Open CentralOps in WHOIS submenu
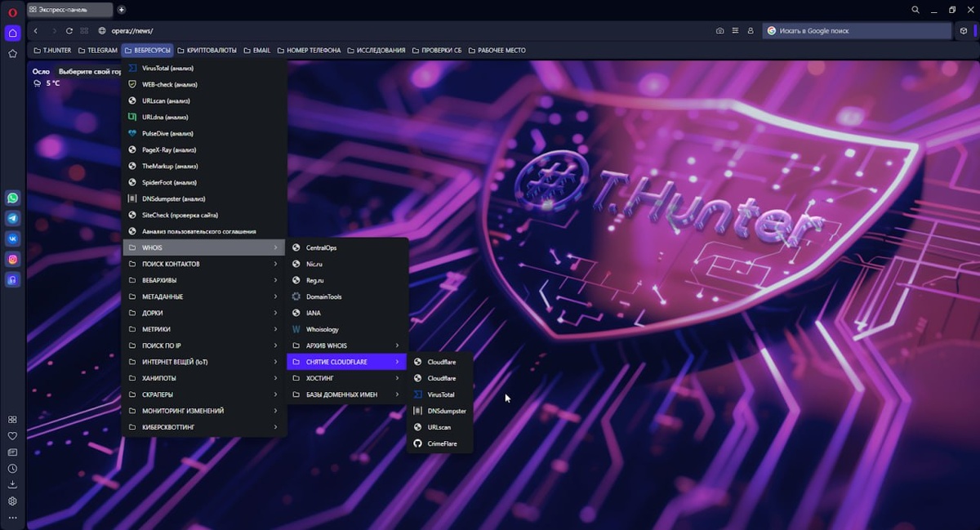Screen dimensions: 980x530 347,247
